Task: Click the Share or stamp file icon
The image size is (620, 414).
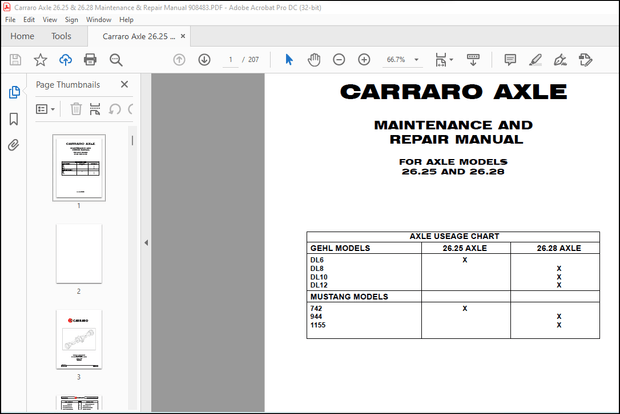Action: [x=585, y=60]
